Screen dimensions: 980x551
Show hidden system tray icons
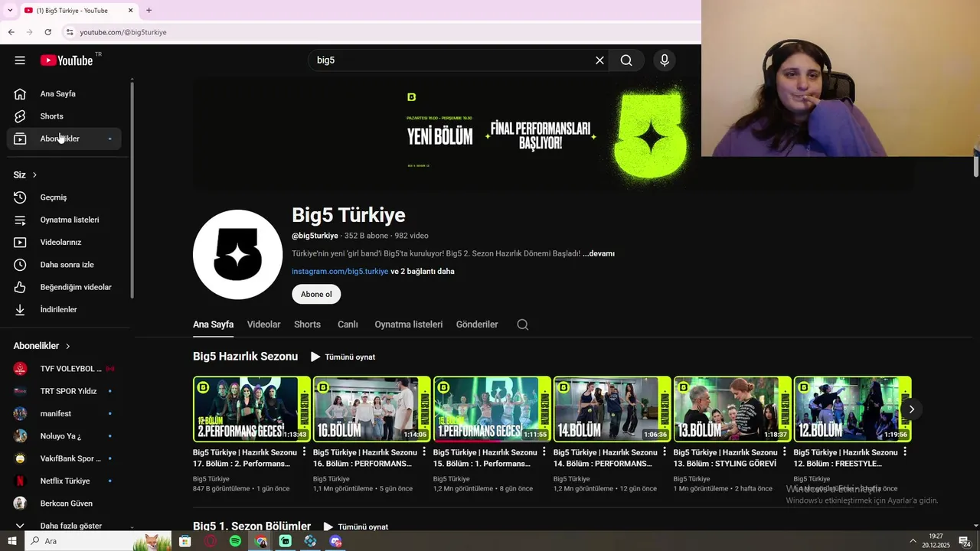913,541
